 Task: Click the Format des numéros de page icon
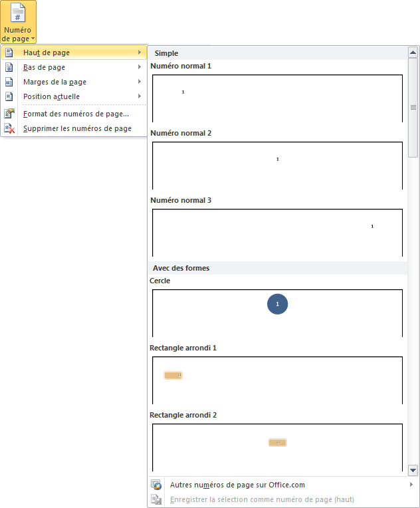click(x=9, y=114)
